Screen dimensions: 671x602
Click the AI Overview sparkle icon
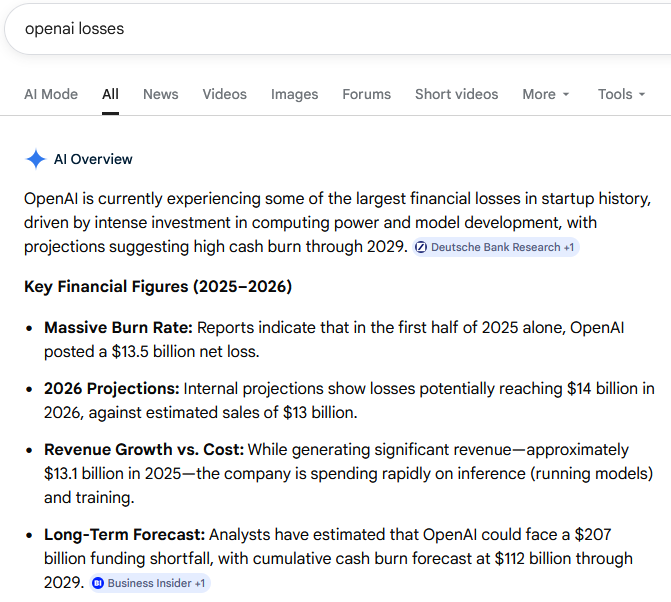point(36,159)
